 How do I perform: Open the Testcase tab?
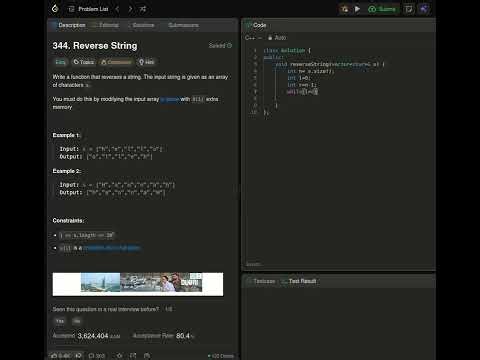(x=261, y=281)
